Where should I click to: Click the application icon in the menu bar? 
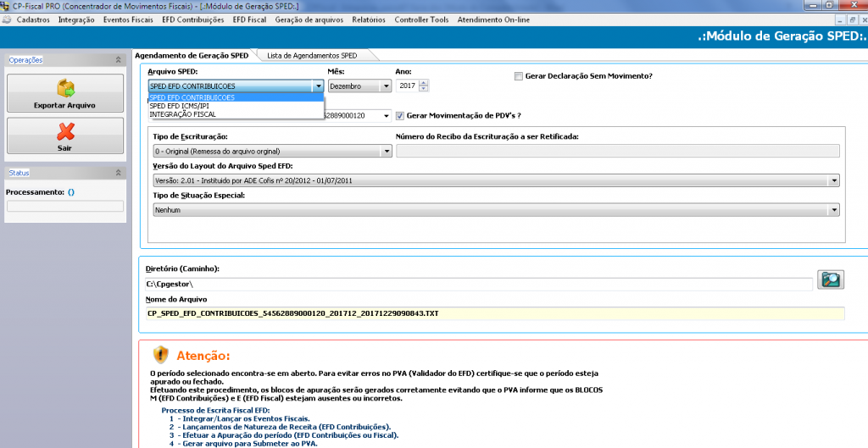7,19
